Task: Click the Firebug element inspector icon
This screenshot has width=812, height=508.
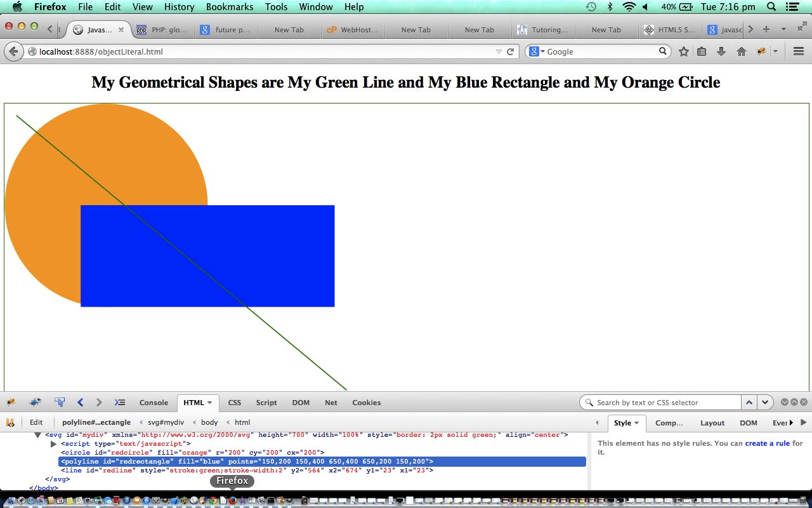Action: coord(60,402)
